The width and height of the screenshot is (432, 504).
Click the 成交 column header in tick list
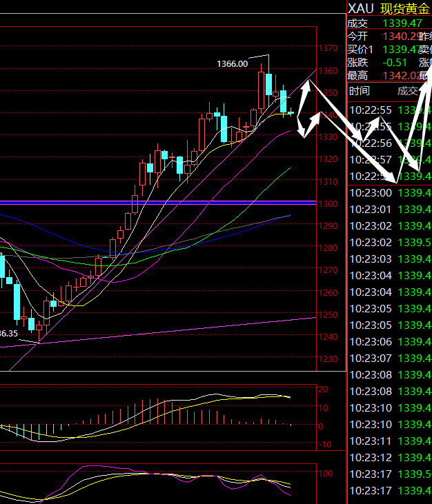407,91
